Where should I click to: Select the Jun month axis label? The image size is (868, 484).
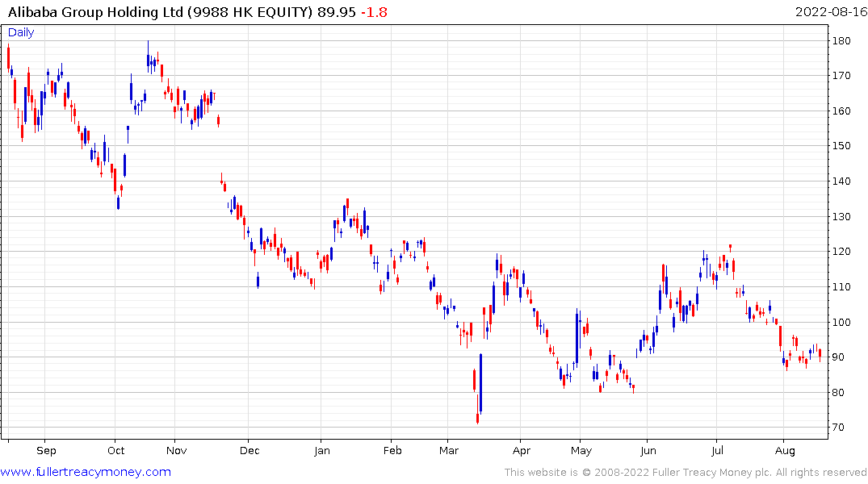(x=648, y=451)
